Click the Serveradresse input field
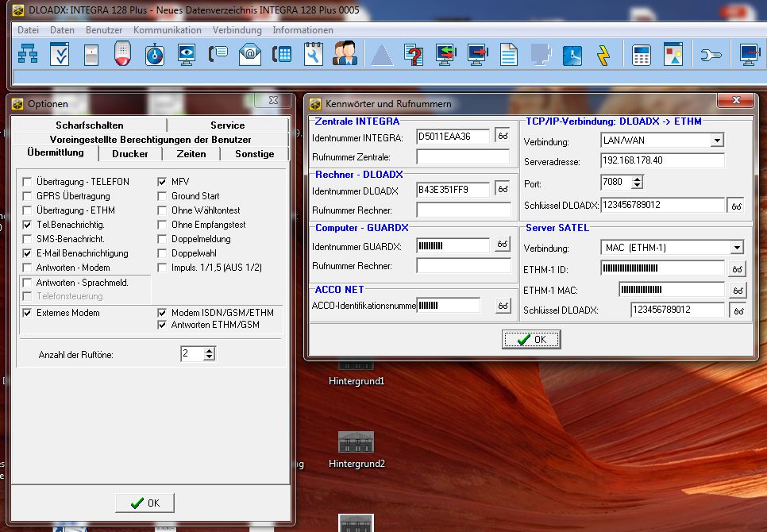 pos(663,161)
